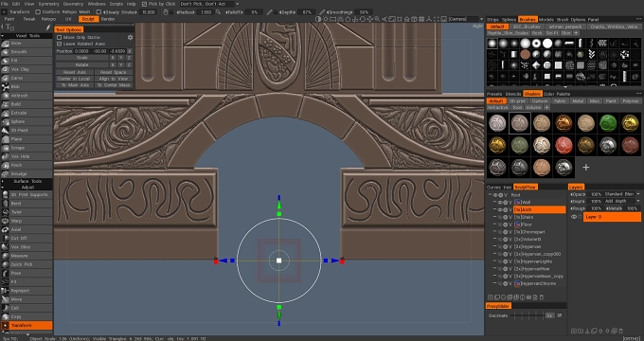
Task: Click the delete icon under SculptTree
Action: pyautogui.click(x=542, y=297)
